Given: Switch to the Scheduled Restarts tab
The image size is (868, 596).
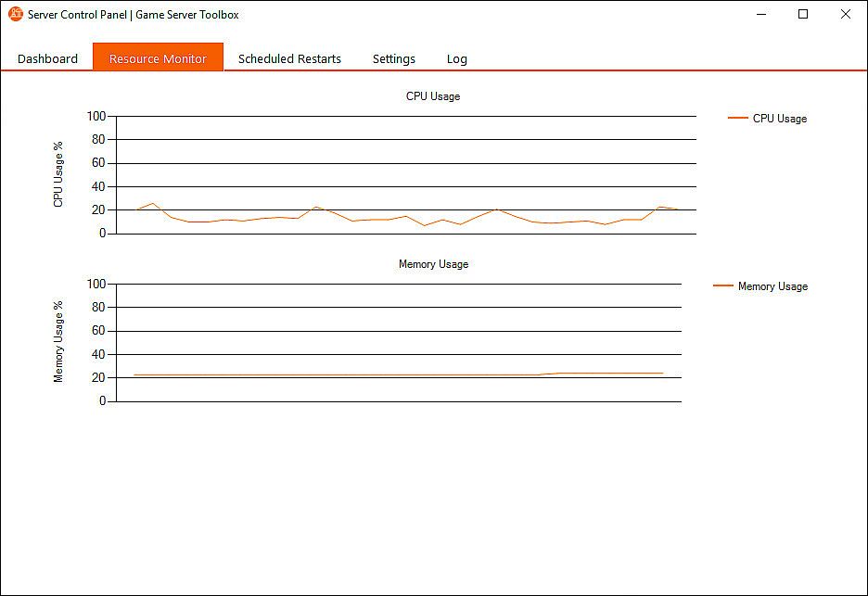Looking at the screenshot, I should click(x=289, y=58).
